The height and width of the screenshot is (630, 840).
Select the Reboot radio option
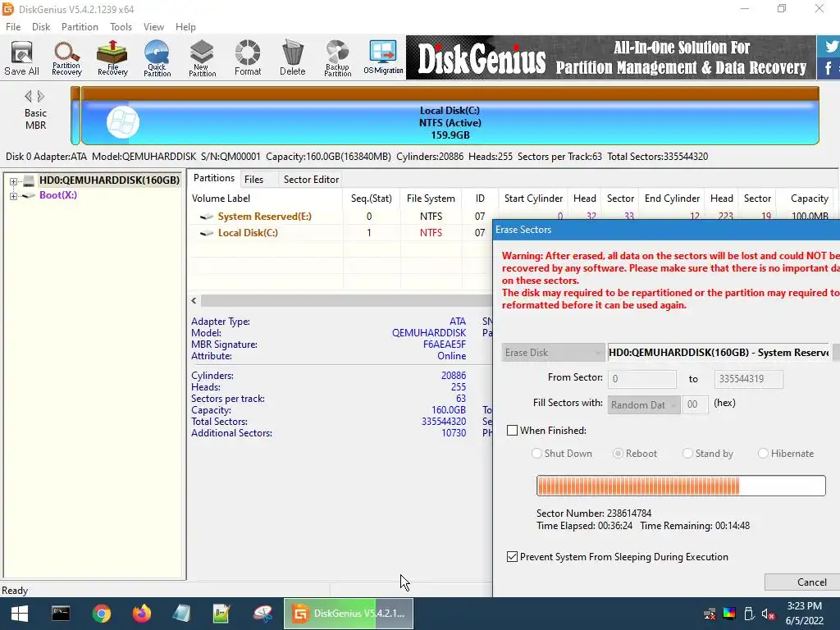click(618, 453)
